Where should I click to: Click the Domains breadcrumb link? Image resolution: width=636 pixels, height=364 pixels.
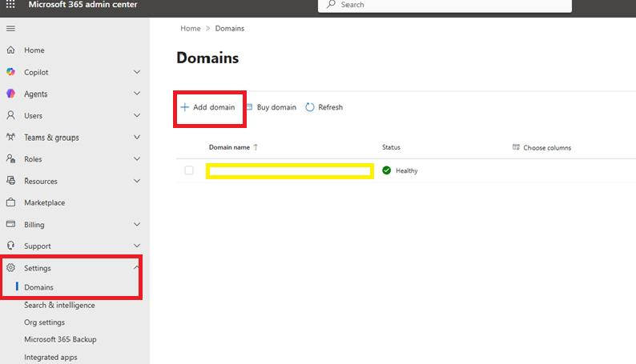point(230,28)
